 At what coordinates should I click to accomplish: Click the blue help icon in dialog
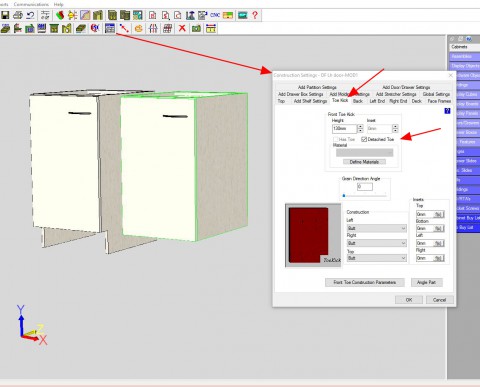click(x=447, y=111)
